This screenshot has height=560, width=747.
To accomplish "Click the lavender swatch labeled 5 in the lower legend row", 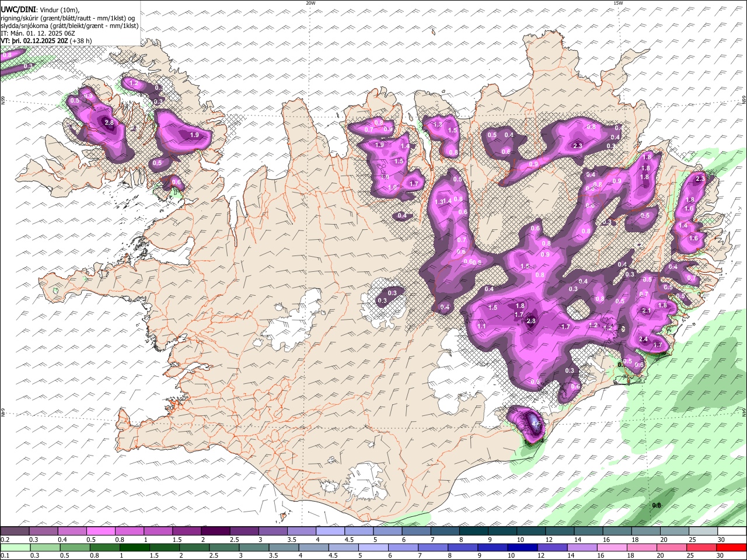I will pos(373,548).
